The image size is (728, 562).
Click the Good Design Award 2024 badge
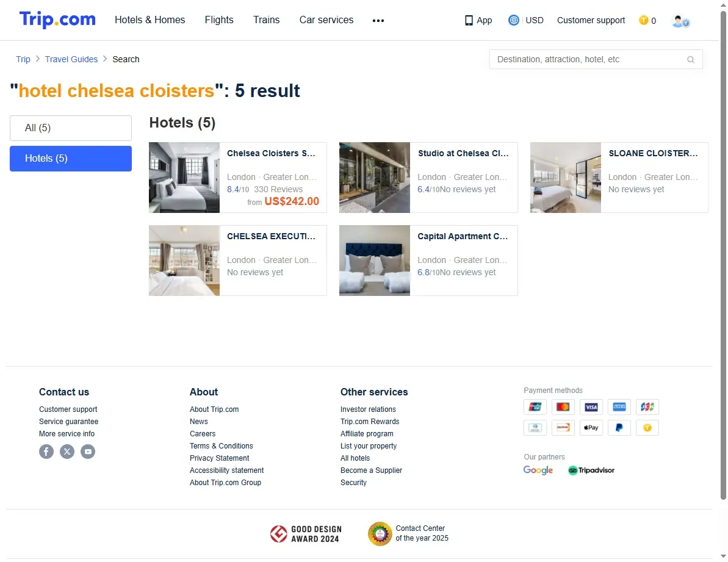pos(306,534)
